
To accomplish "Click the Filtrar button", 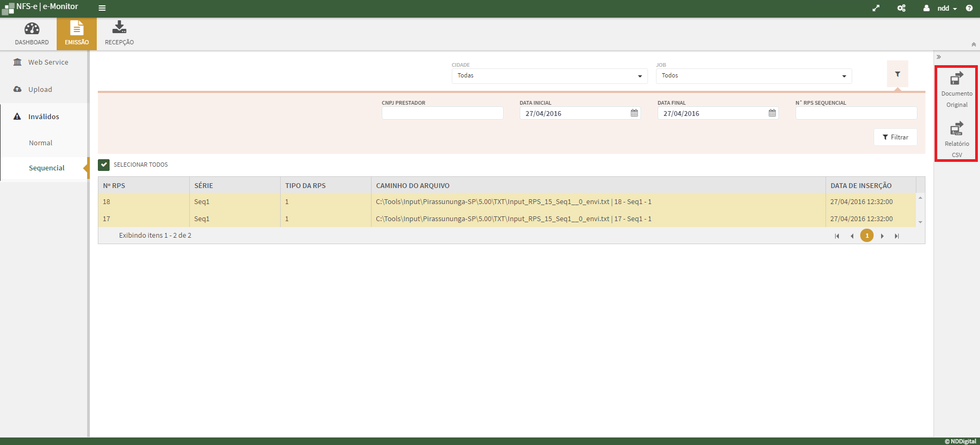I will coord(895,137).
